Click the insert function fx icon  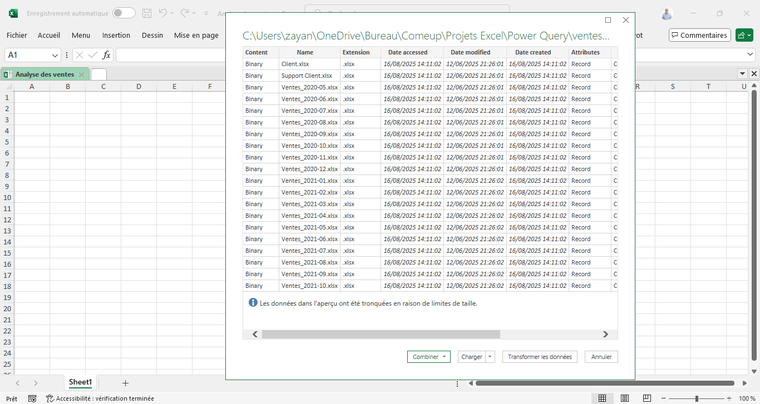click(106, 55)
